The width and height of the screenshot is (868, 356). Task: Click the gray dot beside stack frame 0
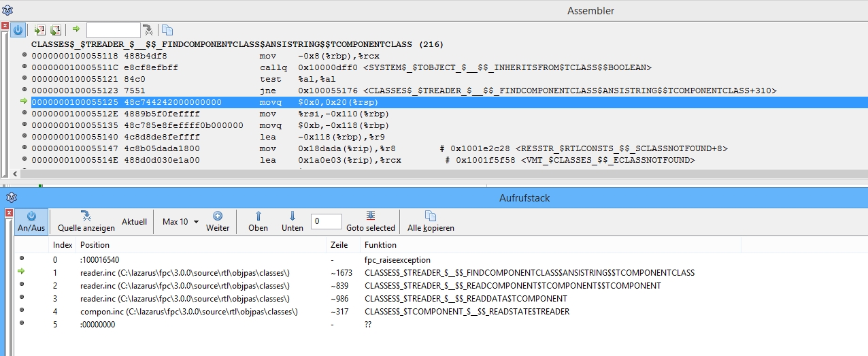click(x=21, y=258)
